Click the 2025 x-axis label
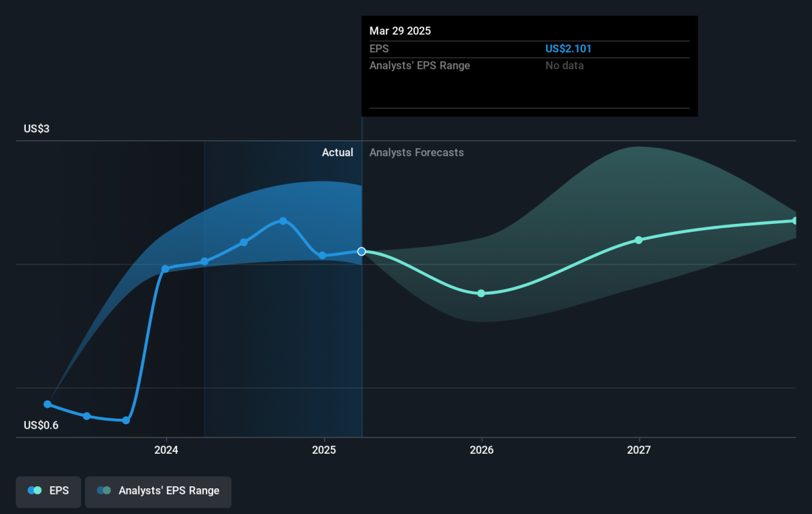The image size is (812, 514). 324,450
